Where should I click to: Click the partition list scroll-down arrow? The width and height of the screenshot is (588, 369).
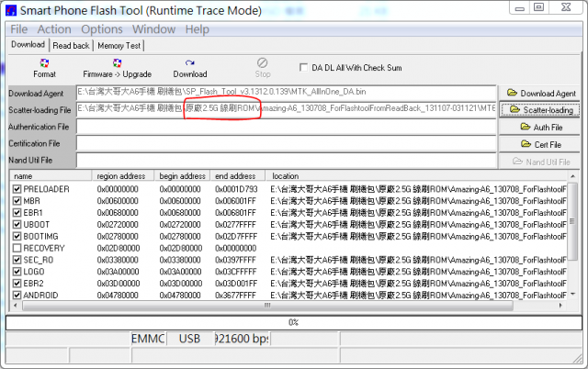(x=572, y=295)
